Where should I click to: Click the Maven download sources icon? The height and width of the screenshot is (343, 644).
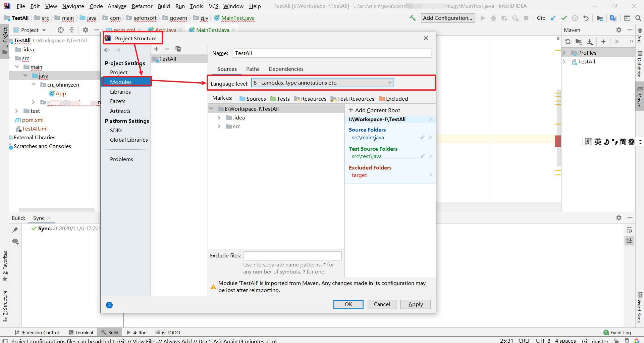(590, 42)
